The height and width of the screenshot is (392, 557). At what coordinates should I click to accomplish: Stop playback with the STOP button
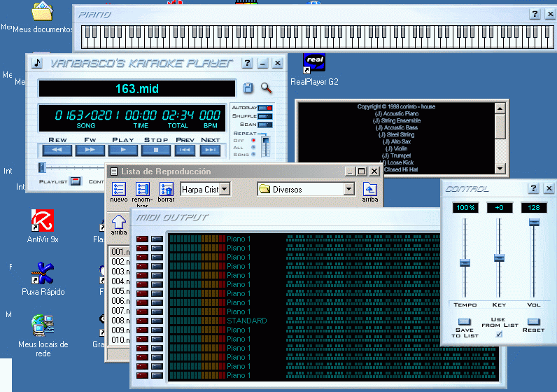155,150
